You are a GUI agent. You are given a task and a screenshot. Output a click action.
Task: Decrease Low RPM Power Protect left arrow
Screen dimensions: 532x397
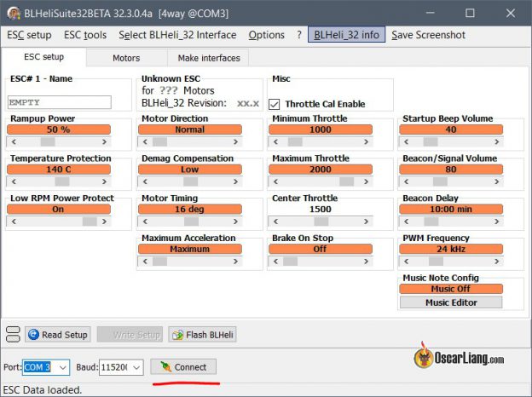(x=14, y=222)
